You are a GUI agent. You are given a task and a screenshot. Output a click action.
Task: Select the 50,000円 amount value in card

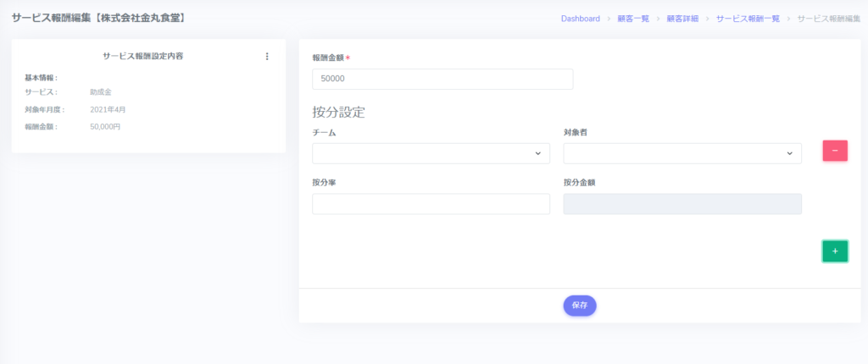[x=105, y=127]
